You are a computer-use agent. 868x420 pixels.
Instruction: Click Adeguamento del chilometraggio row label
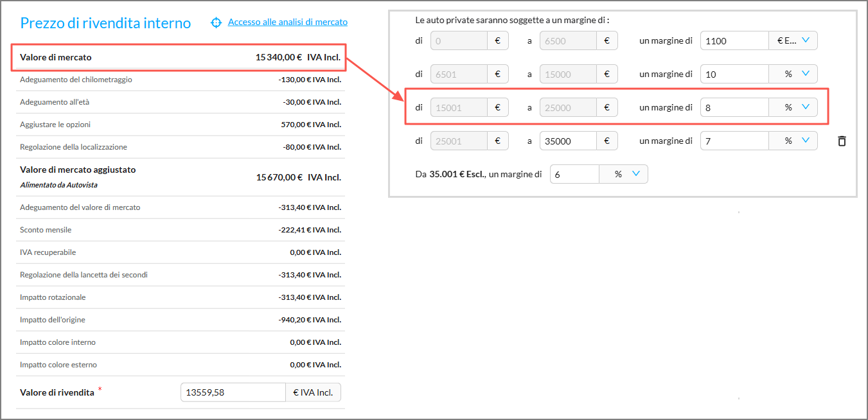76,80
